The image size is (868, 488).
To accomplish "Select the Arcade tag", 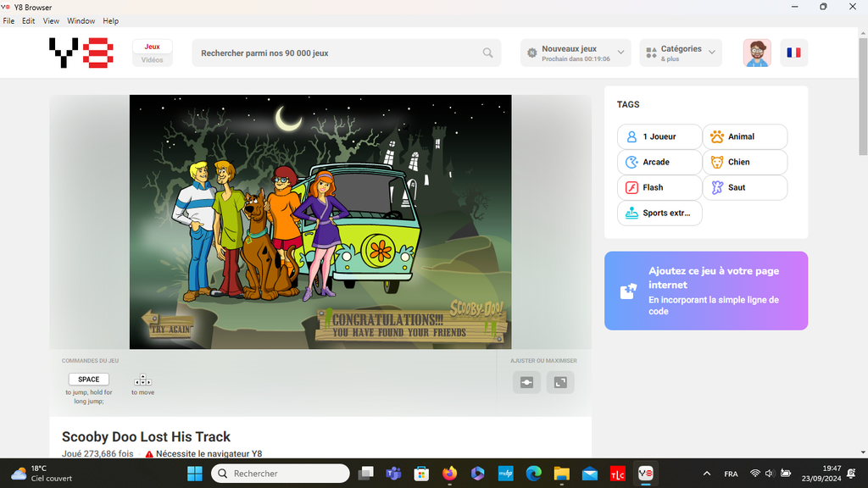I will pyautogui.click(x=659, y=162).
